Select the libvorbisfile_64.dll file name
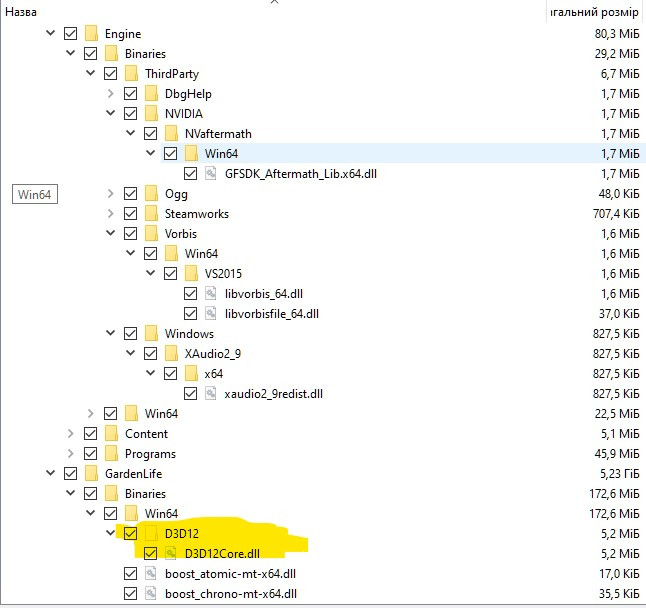The width and height of the screenshot is (646, 608). (272, 313)
